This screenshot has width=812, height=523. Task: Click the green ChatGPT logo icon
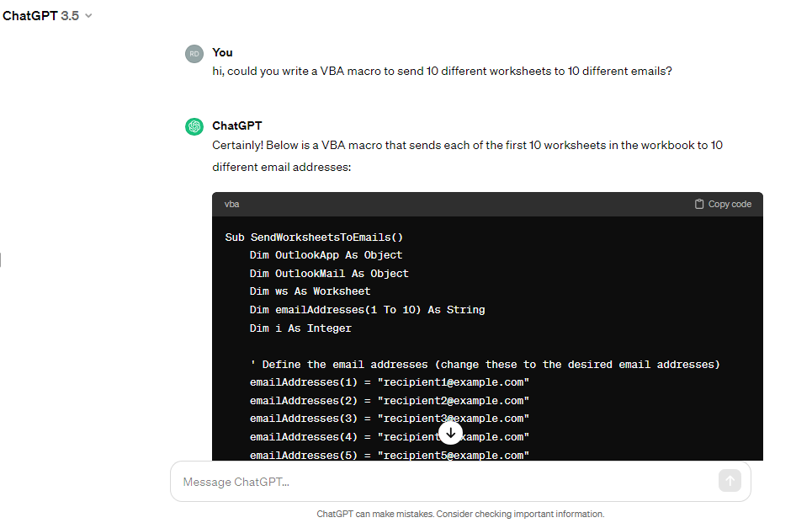[194, 126]
